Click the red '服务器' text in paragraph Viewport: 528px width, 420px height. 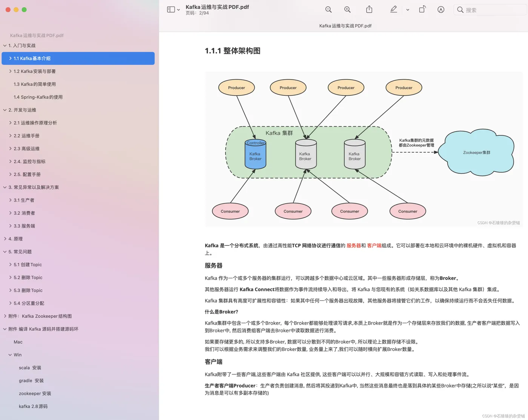(354, 245)
